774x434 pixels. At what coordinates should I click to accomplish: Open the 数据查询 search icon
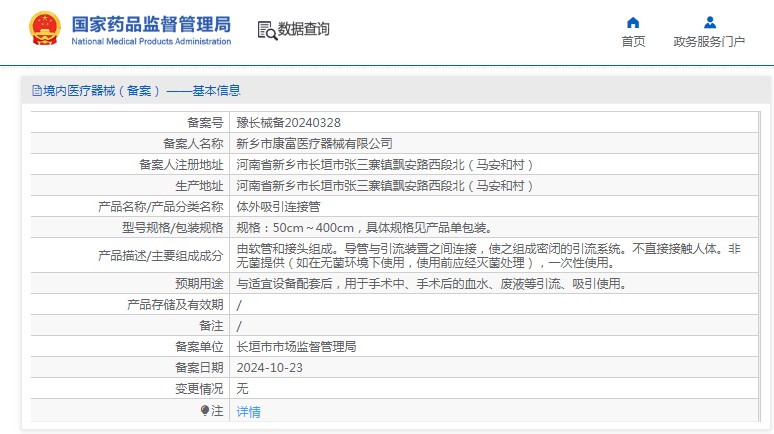267,30
